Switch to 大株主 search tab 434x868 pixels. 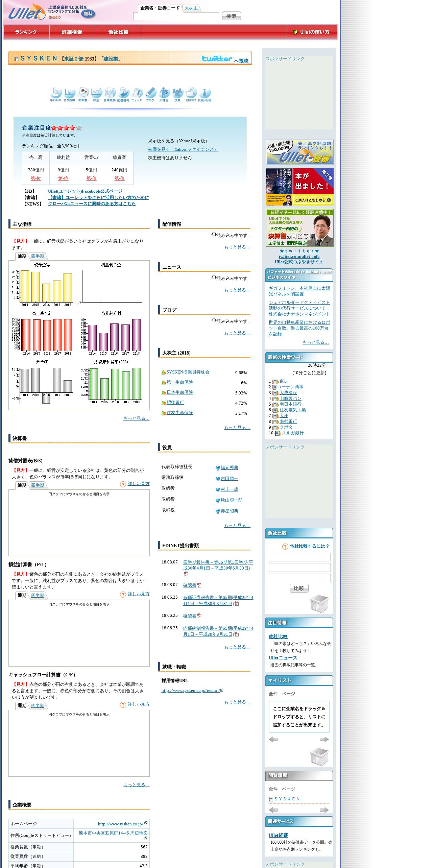(x=191, y=8)
